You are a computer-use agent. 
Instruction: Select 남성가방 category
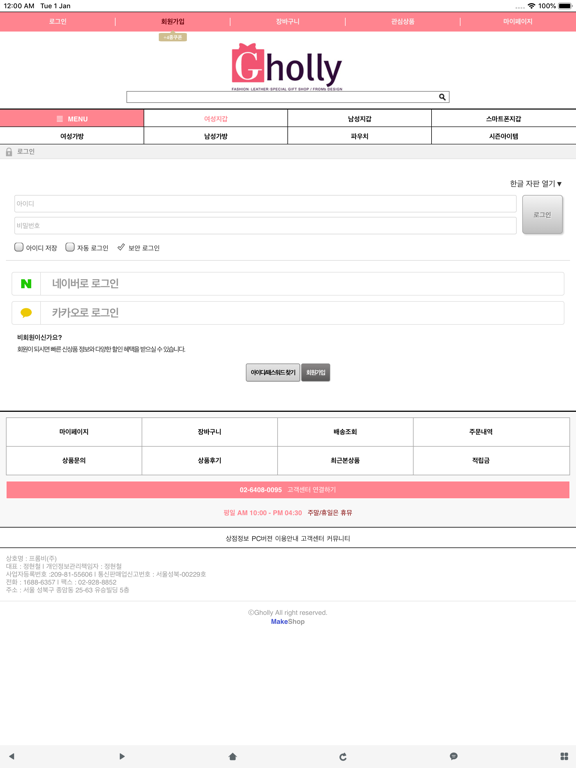216,136
